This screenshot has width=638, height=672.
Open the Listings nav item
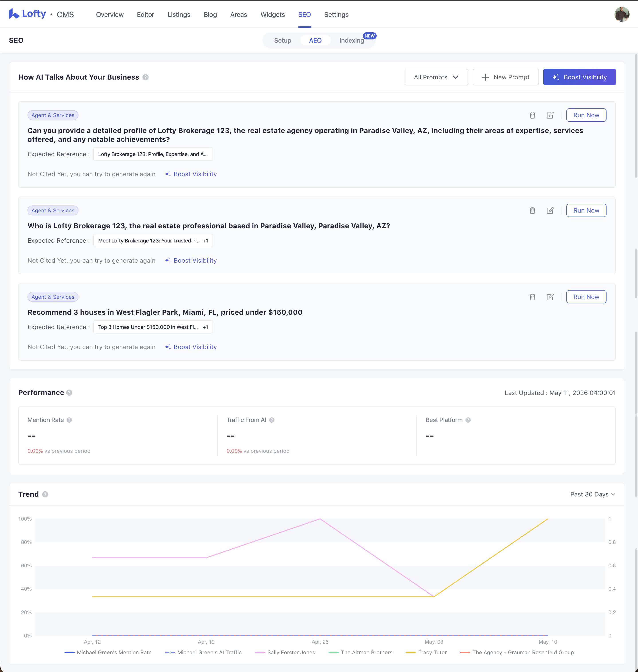[178, 15]
